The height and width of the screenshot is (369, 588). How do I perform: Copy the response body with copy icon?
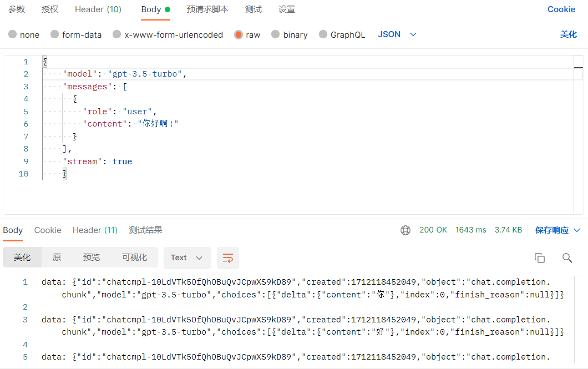540,258
